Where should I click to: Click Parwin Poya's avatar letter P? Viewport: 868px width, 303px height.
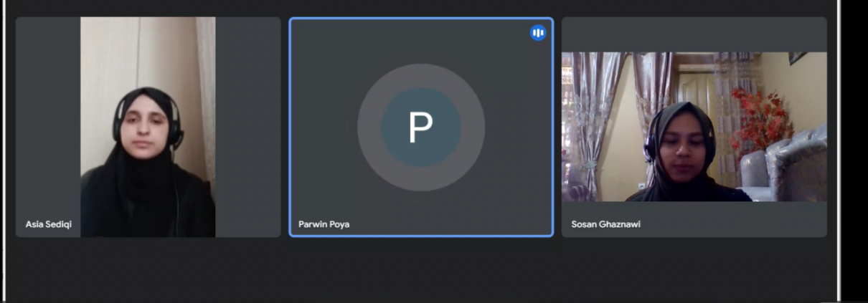tap(420, 128)
